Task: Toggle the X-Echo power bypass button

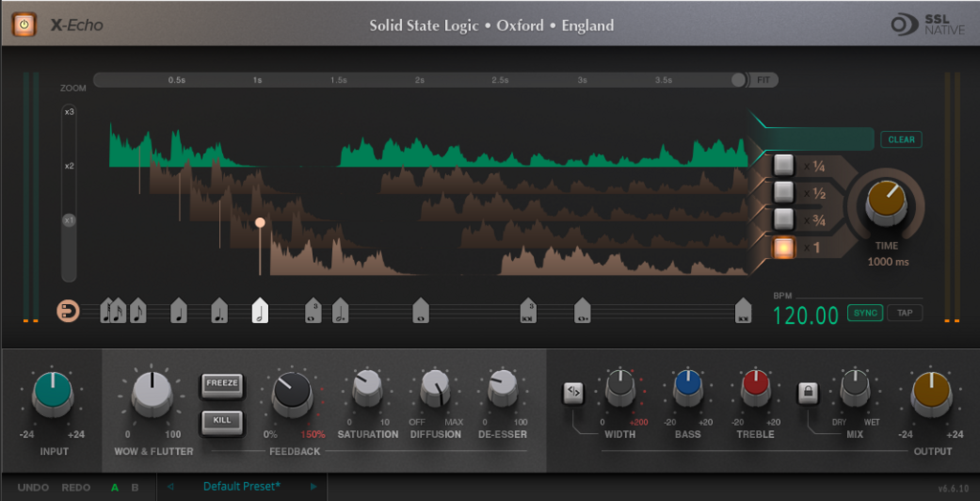Action: [23, 25]
